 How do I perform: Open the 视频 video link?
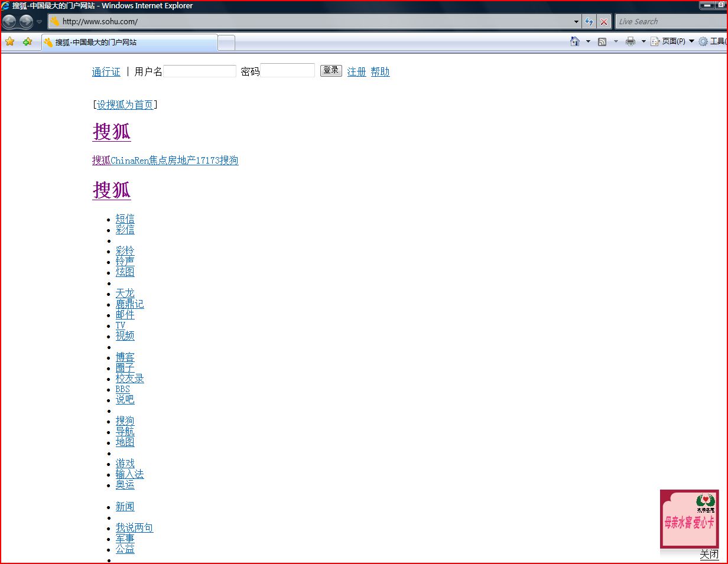tap(125, 336)
